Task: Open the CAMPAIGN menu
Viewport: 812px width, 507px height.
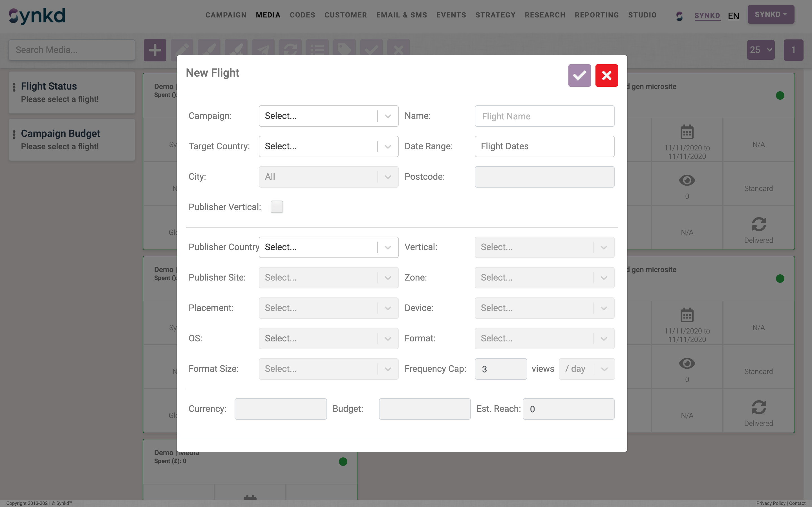Action: pyautogui.click(x=226, y=15)
